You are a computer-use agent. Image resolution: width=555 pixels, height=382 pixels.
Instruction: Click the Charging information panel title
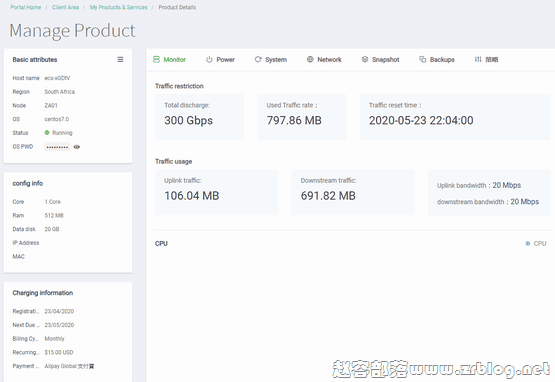[x=43, y=293]
